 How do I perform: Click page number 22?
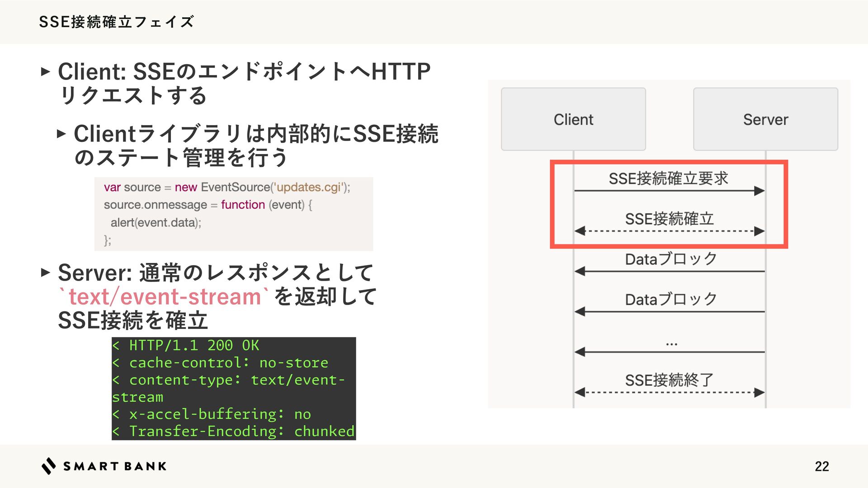[x=821, y=466]
